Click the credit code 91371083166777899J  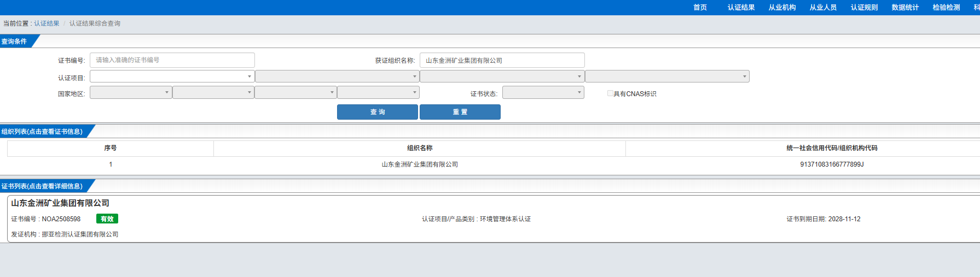(x=832, y=164)
